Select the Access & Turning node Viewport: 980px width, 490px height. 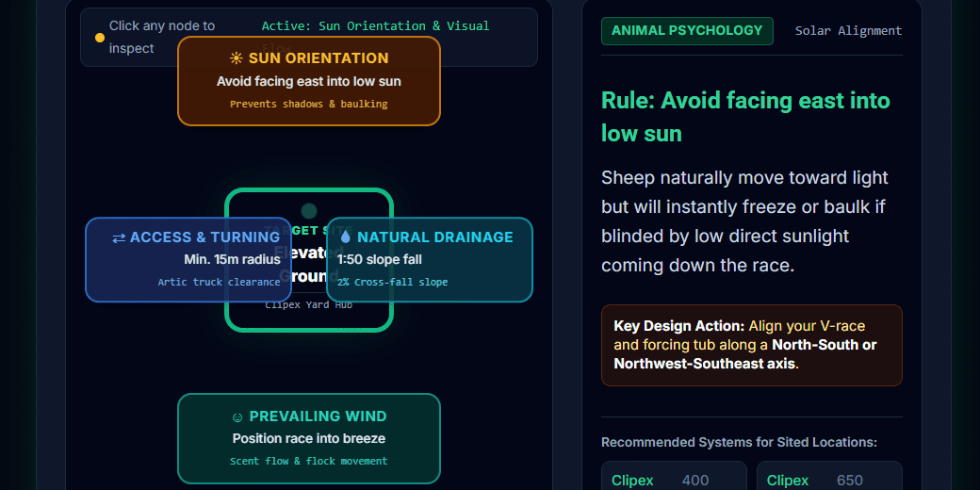188,259
